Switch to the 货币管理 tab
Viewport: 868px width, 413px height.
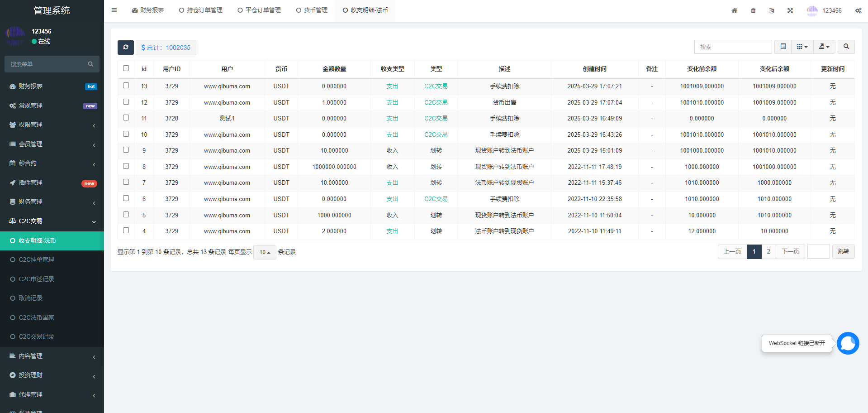click(x=312, y=10)
